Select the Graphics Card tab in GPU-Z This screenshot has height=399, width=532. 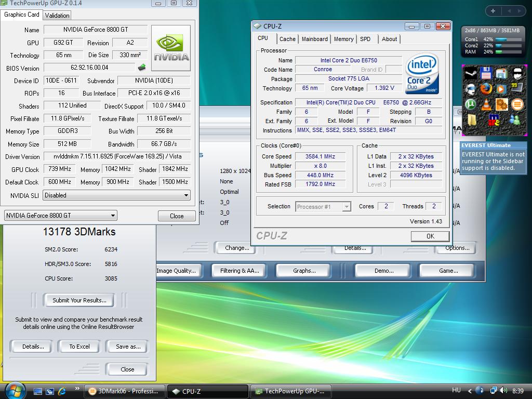click(x=22, y=15)
